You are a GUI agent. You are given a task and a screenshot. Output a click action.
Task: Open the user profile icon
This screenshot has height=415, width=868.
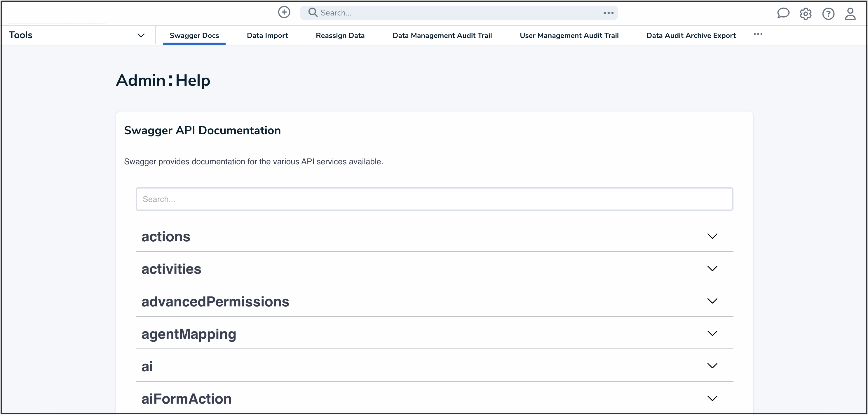(850, 14)
